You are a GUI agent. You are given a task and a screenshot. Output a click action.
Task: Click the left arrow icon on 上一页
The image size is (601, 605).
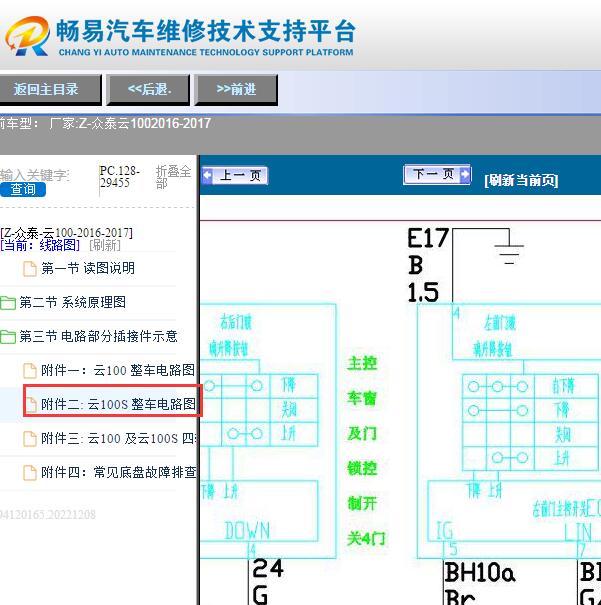tap(208, 176)
